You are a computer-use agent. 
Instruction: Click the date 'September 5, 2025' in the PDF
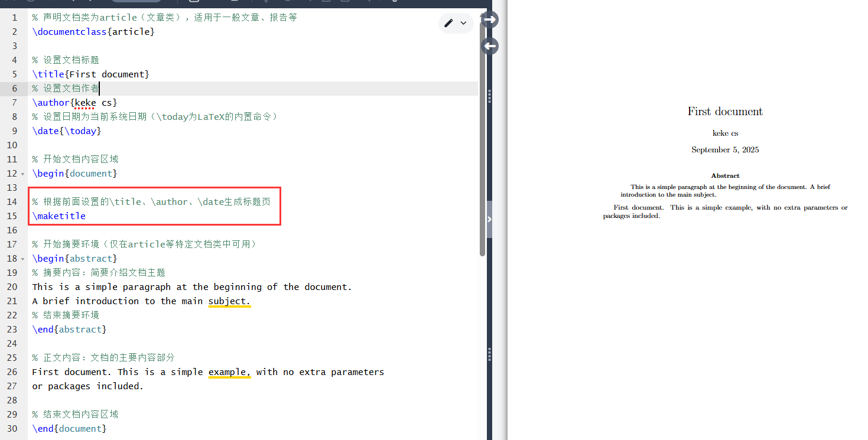(x=725, y=150)
